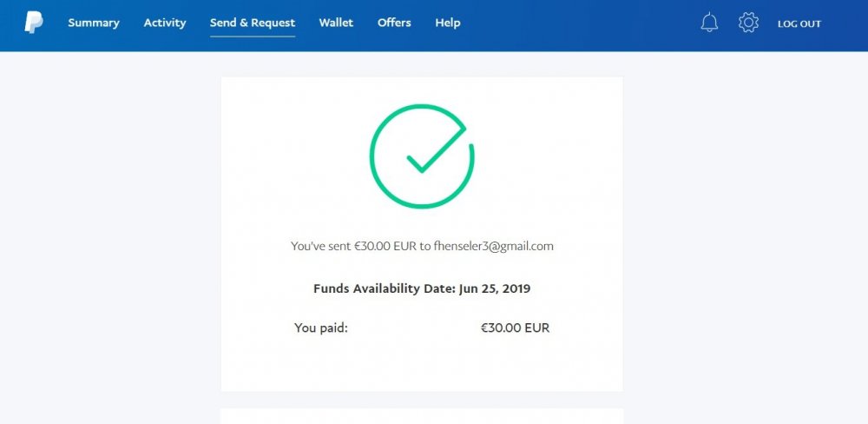Click the "Funds Availability Date" label
Viewport: 868px width, 424px height.
[x=383, y=288]
